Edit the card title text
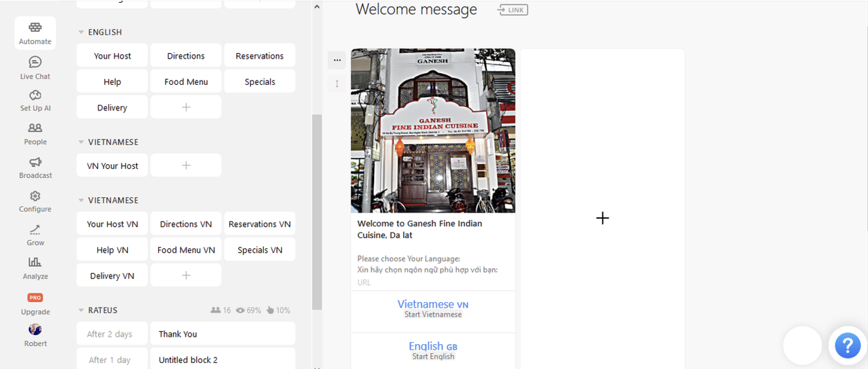 point(419,229)
